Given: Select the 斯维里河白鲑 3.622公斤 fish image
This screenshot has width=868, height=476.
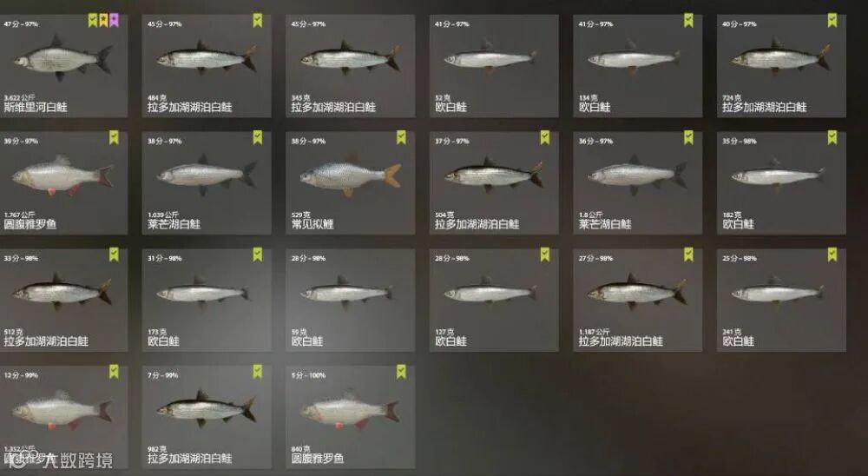Looking at the screenshot, I should click(x=63, y=59).
